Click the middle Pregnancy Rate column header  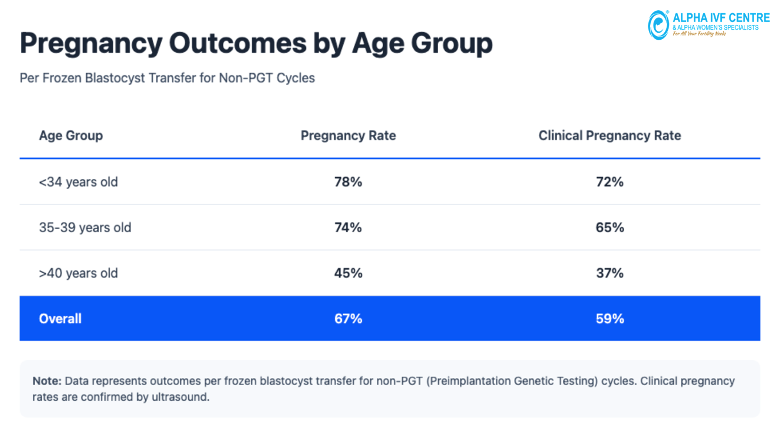tap(348, 135)
